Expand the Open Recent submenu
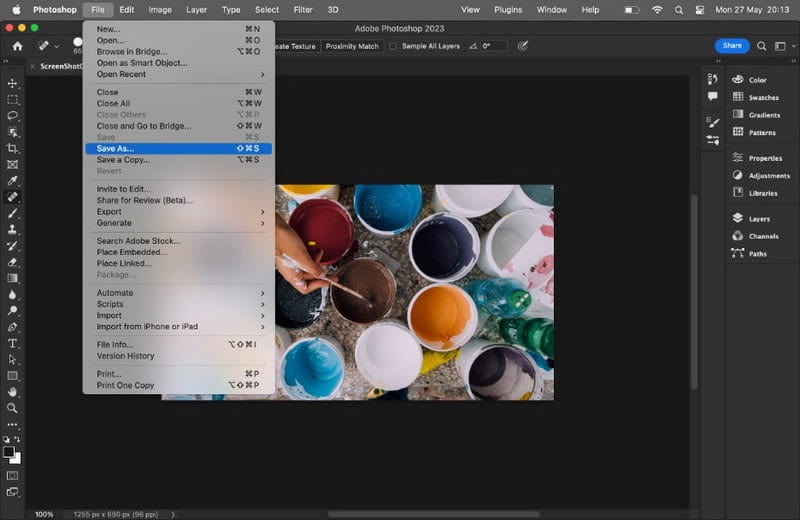The height and width of the screenshot is (520, 800). [179, 75]
